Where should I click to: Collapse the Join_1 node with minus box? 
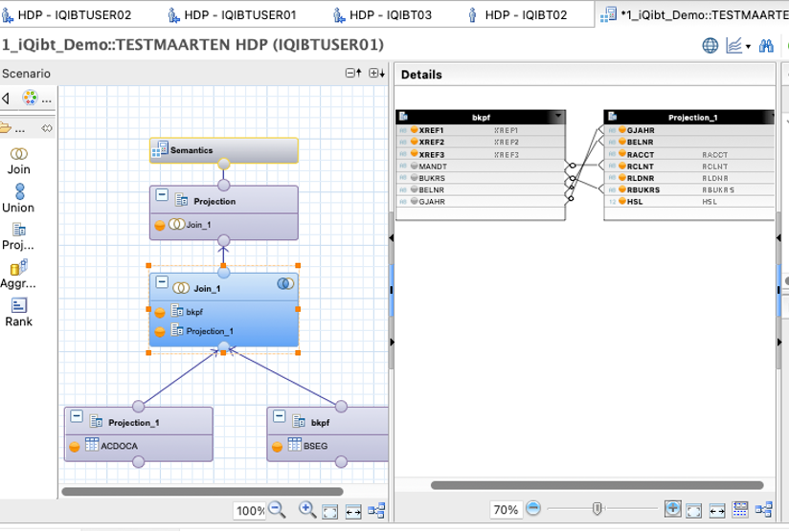click(x=162, y=282)
